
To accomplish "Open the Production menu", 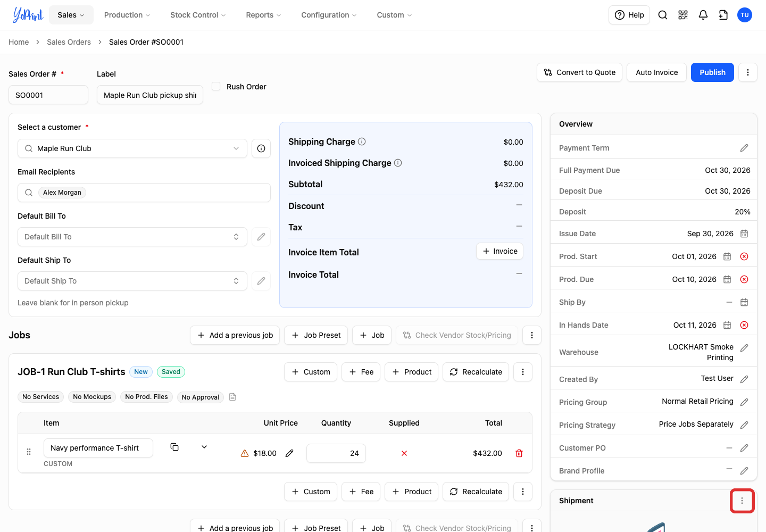I will [127, 15].
